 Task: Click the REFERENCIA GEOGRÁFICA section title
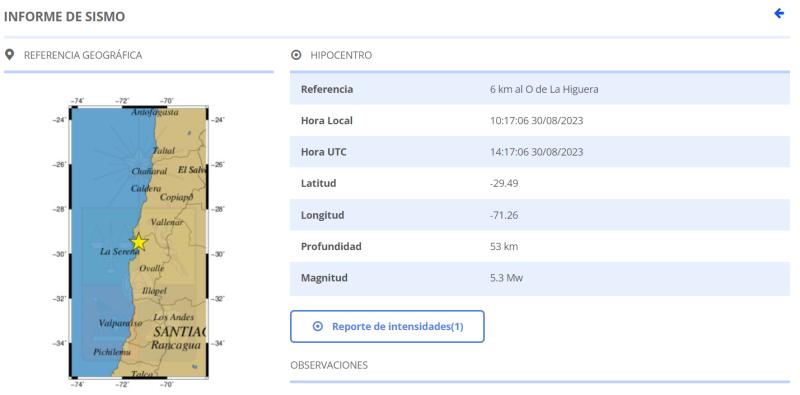(x=83, y=55)
